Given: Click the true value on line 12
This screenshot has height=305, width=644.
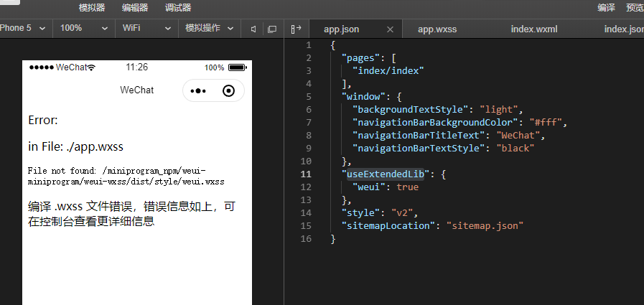Looking at the screenshot, I should [407, 187].
